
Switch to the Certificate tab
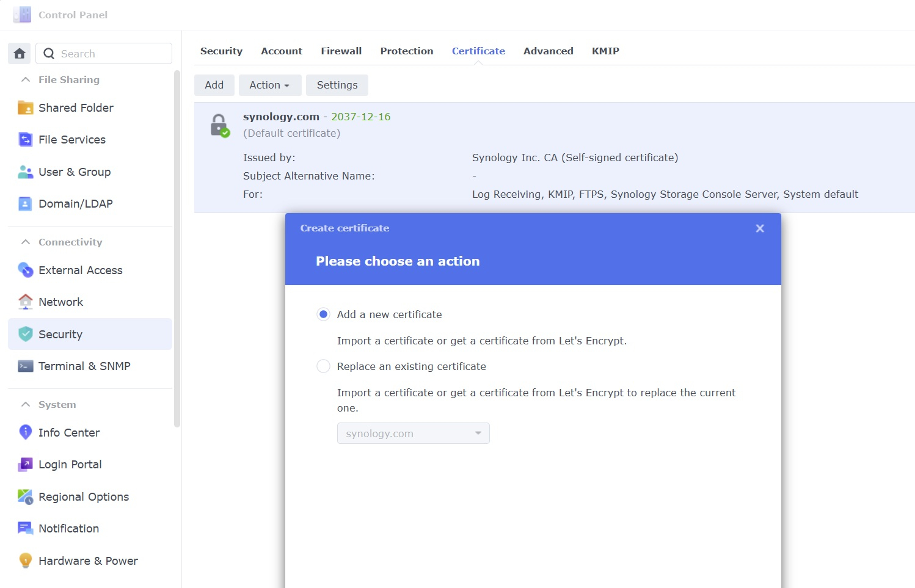478,51
